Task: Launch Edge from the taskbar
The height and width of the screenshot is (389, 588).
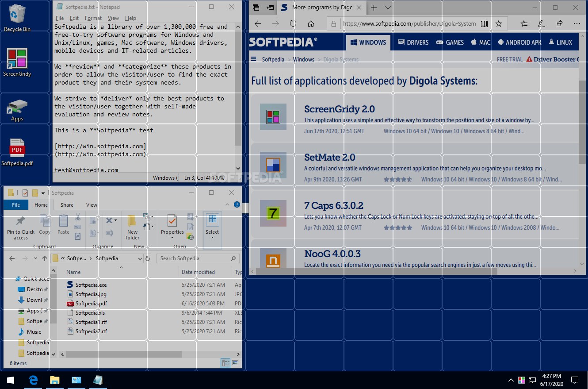Action: [33, 380]
